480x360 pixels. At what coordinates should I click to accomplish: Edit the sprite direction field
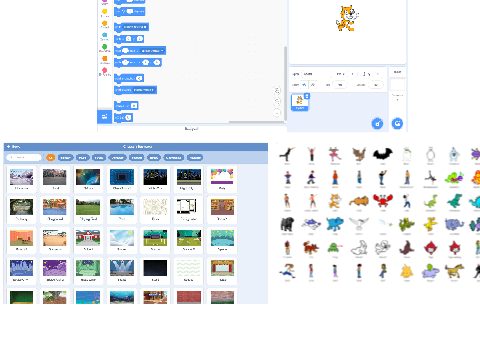coord(376,85)
